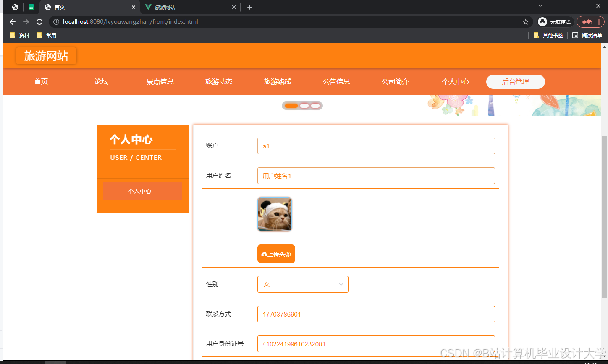This screenshot has height=364, width=608.
Task: Open the tab search chevron
Action: 541,6
